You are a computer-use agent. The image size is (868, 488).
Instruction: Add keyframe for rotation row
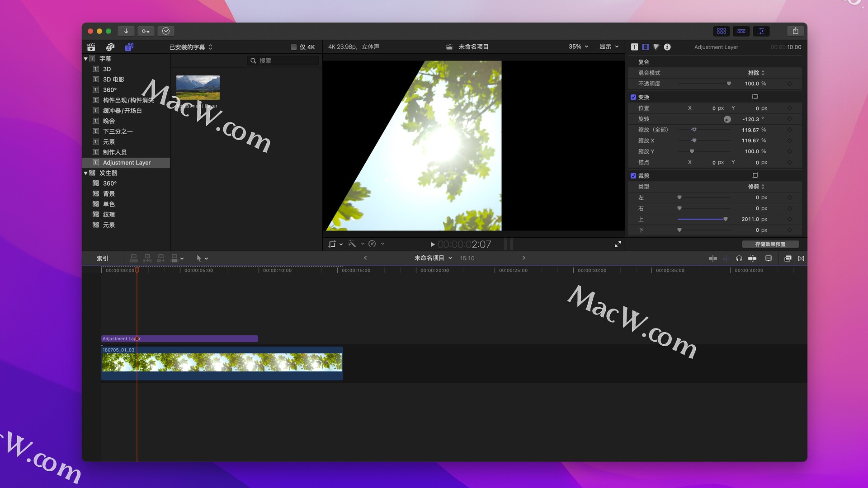(x=790, y=119)
